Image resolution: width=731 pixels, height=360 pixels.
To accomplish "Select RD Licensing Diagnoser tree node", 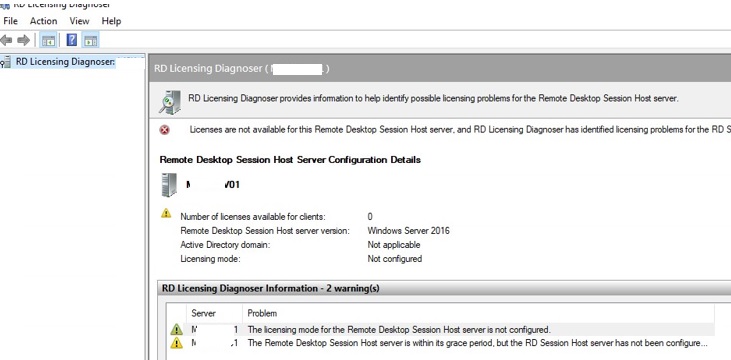I will coord(65,62).
